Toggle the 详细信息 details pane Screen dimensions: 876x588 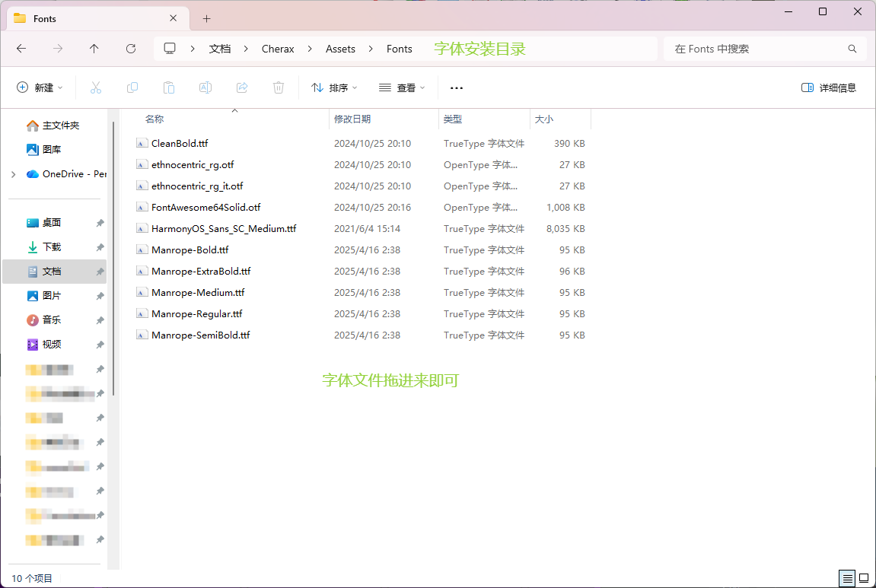[x=829, y=87]
